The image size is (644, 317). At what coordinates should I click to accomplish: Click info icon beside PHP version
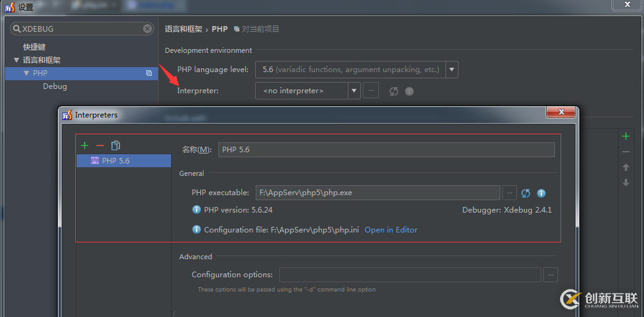point(197,210)
